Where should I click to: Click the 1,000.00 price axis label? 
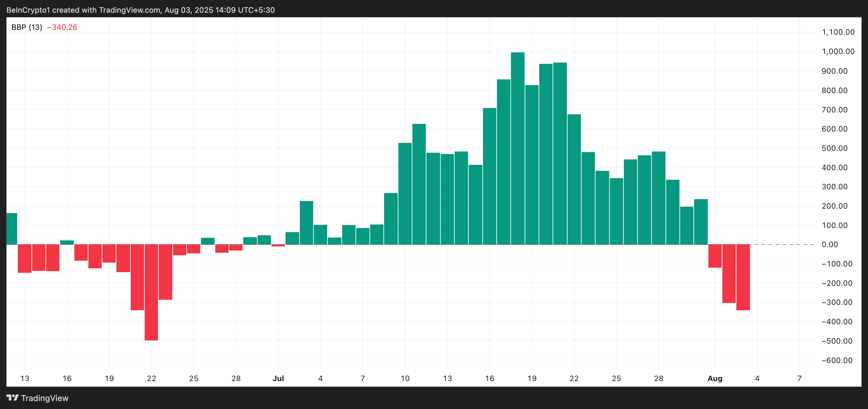pos(838,51)
